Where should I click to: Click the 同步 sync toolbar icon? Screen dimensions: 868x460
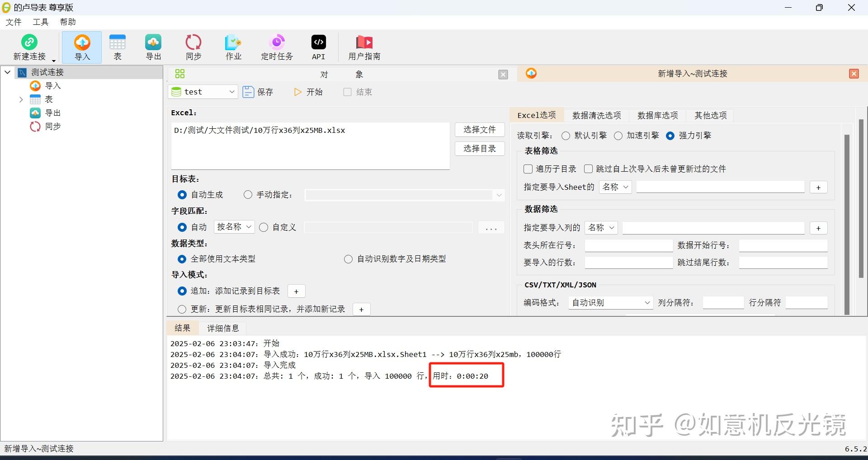point(193,47)
